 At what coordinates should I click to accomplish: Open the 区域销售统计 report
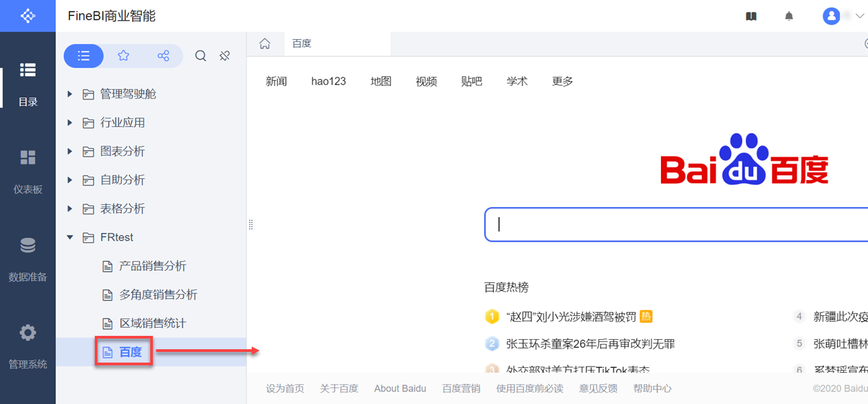153,323
